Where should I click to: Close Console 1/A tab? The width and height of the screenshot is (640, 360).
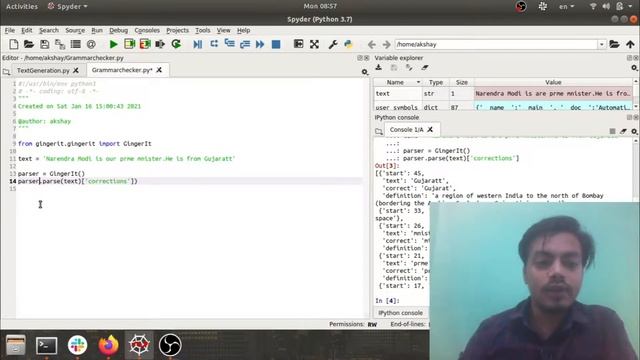coord(430,129)
